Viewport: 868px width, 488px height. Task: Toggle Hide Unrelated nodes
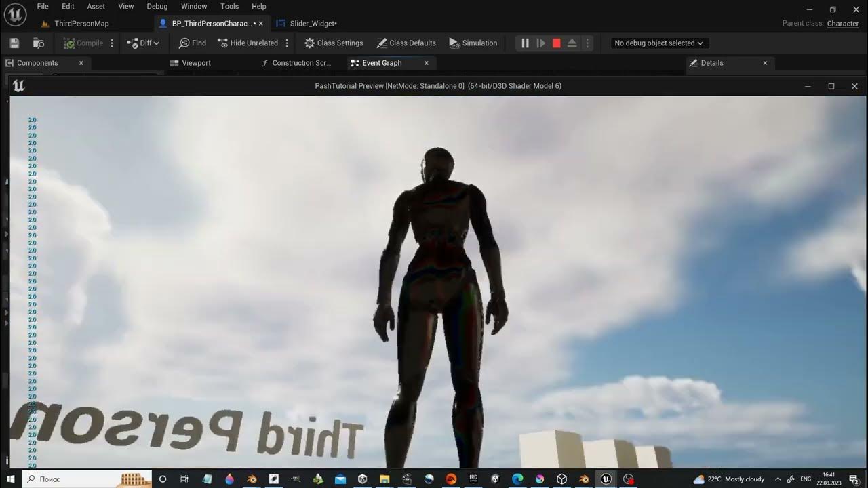tap(248, 43)
